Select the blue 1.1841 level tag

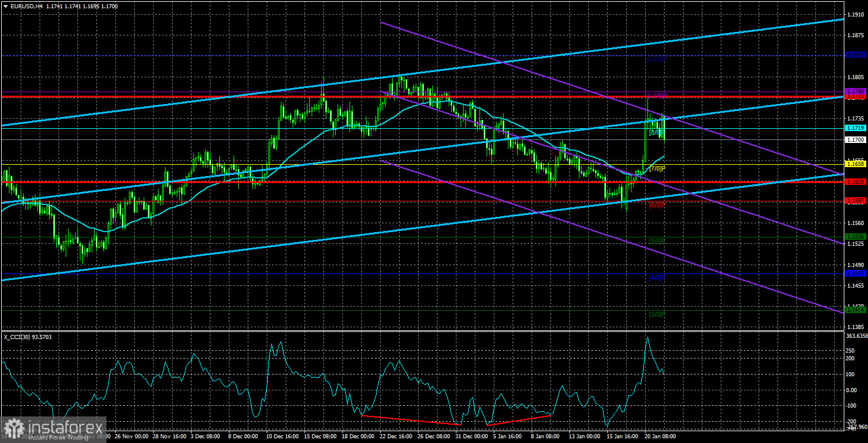(x=855, y=55)
